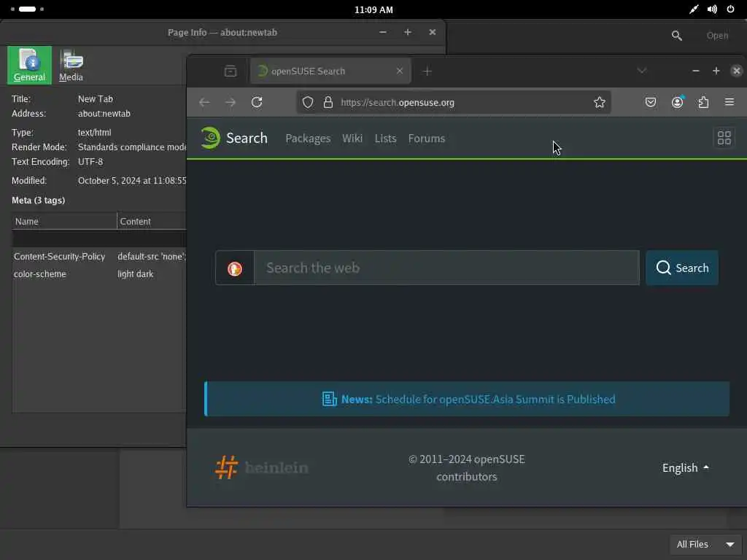747x560 pixels.
Task: Select the Content-Security-Policy meta row
Action: point(98,256)
